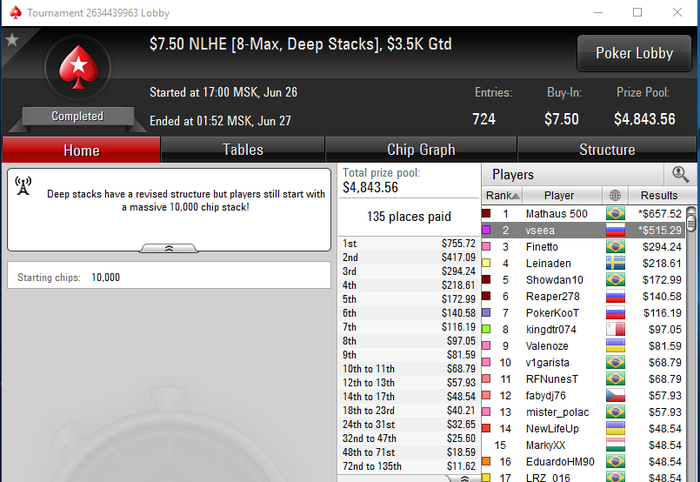The height and width of the screenshot is (482, 700).
Task: Open the player search magnifier icon
Action: point(680,174)
